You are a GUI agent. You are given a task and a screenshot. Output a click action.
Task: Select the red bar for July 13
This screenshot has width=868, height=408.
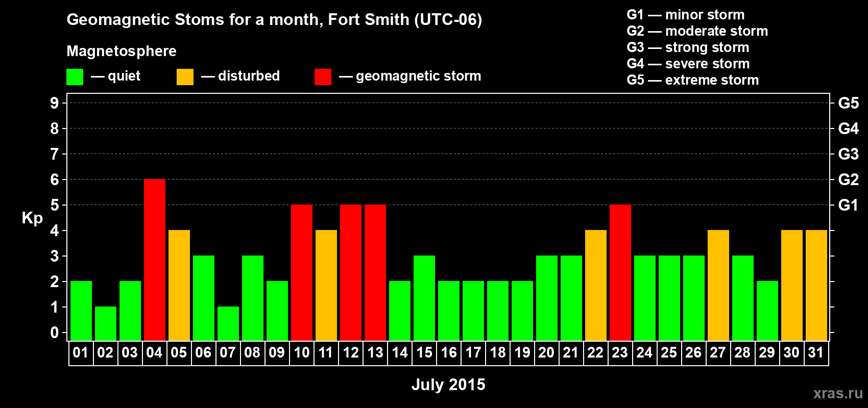375,272
